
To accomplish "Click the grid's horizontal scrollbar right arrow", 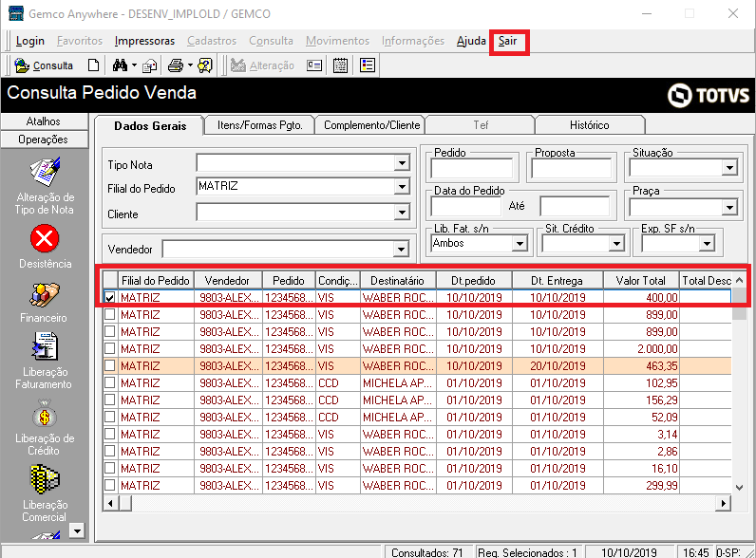I will coord(723,504).
